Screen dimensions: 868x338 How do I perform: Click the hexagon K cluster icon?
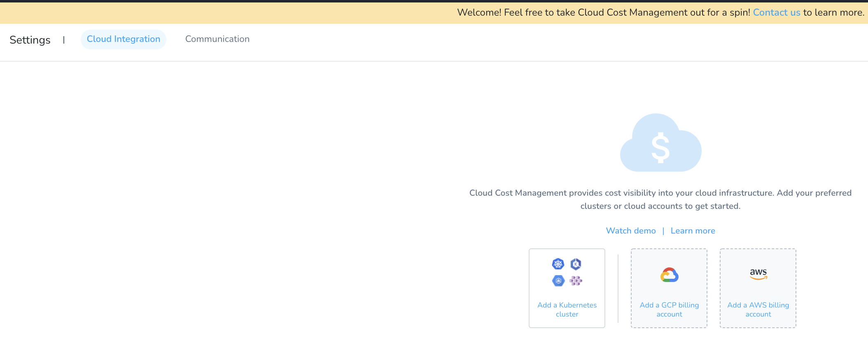coord(576,264)
